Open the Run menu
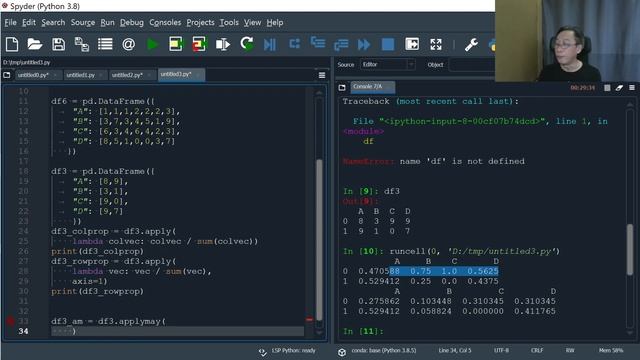640x360 pixels. click(x=107, y=22)
